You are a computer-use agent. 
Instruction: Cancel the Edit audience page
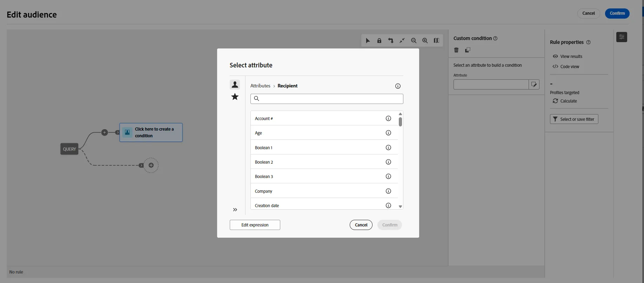click(589, 13)
